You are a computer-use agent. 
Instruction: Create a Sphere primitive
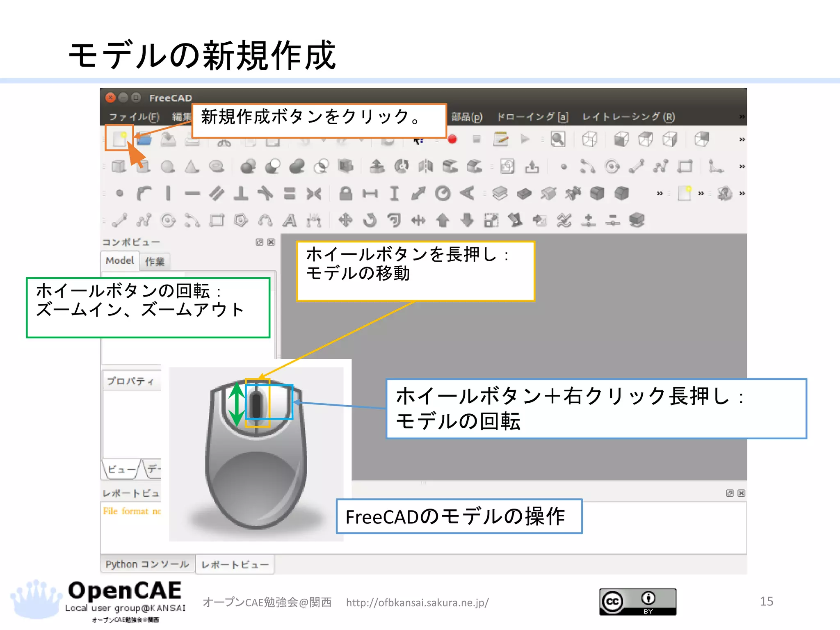(168, 167)
